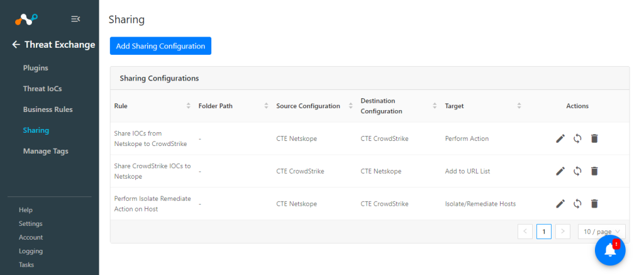644x275 pixels.
Task: Open the 10 / page size dropdown
Action: click(x=602, y=232)
